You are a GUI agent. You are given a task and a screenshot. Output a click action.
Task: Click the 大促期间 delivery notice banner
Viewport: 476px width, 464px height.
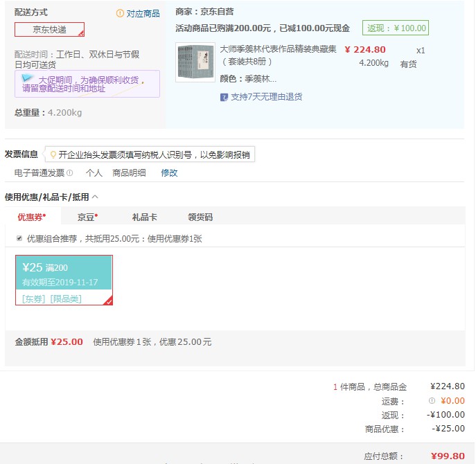87,84
